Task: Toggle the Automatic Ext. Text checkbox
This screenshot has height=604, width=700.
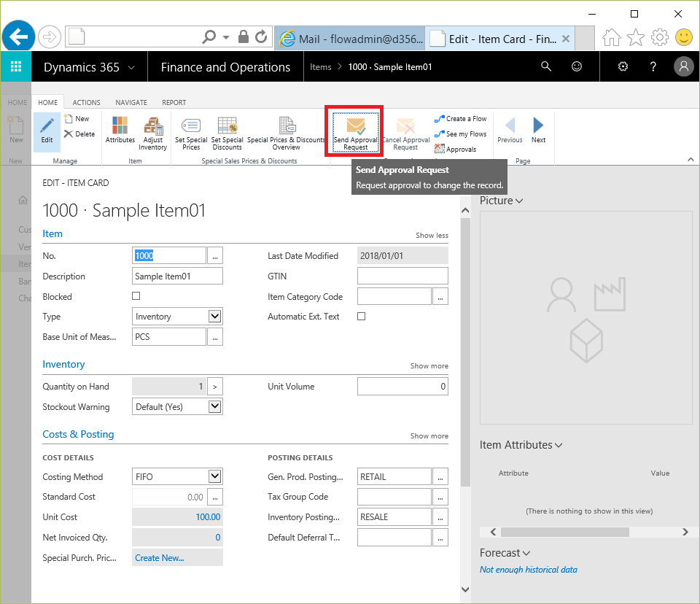Action: pyautogui.click(x=362, y=317)
